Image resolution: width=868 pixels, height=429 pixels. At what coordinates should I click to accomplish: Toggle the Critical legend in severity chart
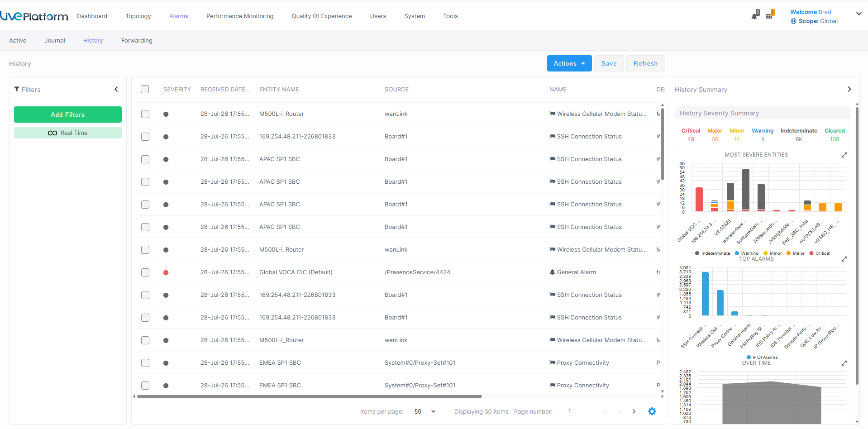(820, 253)
